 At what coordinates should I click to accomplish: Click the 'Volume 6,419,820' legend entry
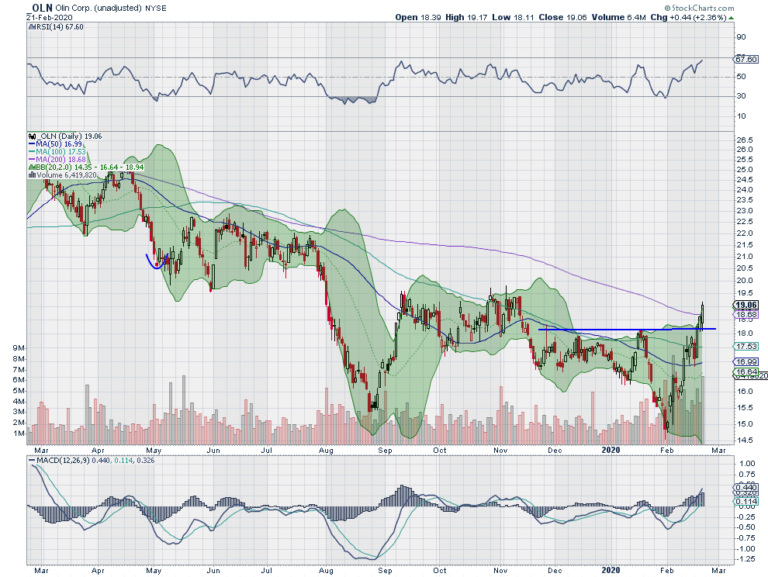pos(66,175)
